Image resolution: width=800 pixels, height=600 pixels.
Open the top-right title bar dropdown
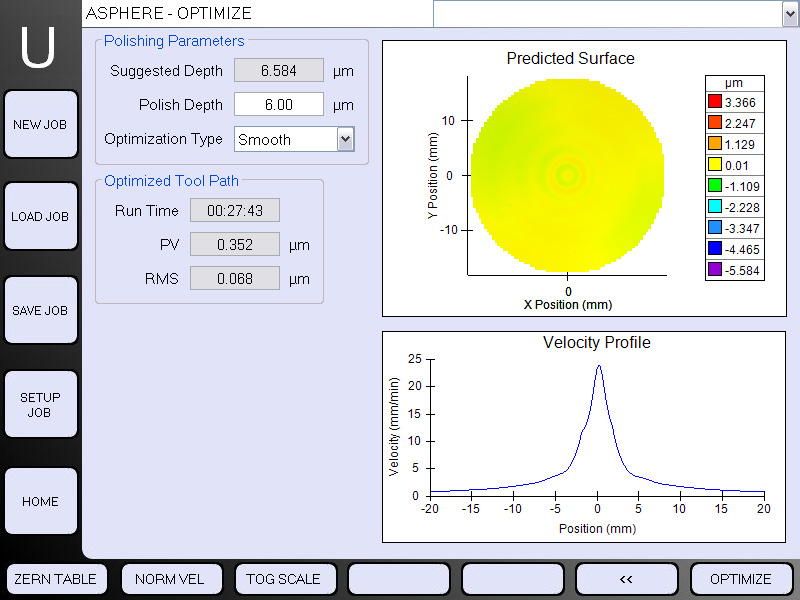[x=788, y=14]
